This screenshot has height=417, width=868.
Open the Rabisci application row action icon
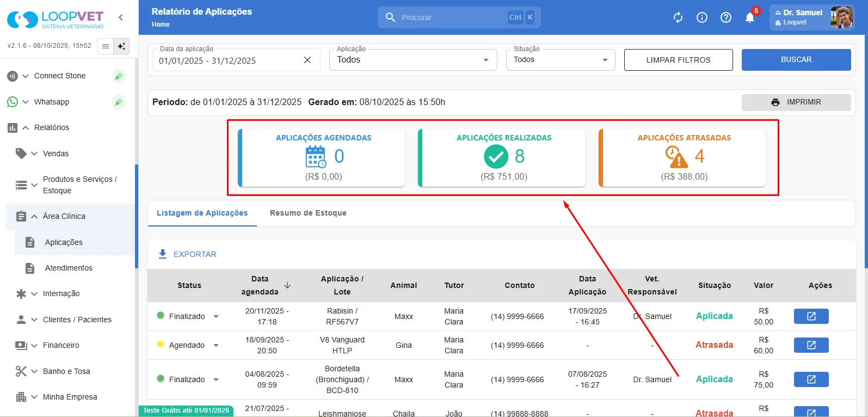(x=811, y=316)
